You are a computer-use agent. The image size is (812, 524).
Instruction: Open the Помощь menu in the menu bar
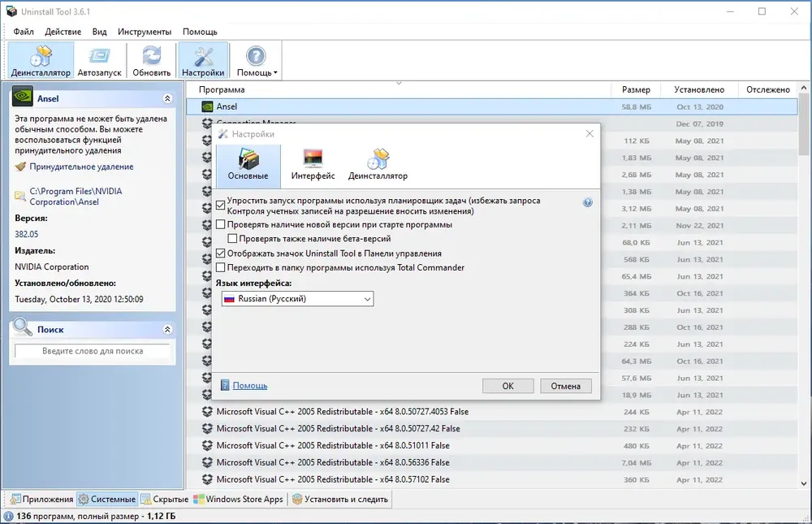click(x=200, y=32)
